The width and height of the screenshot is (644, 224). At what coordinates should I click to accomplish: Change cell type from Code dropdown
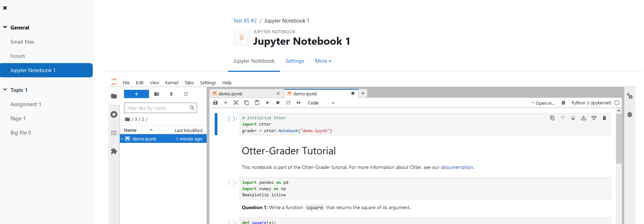click(321, 103)
